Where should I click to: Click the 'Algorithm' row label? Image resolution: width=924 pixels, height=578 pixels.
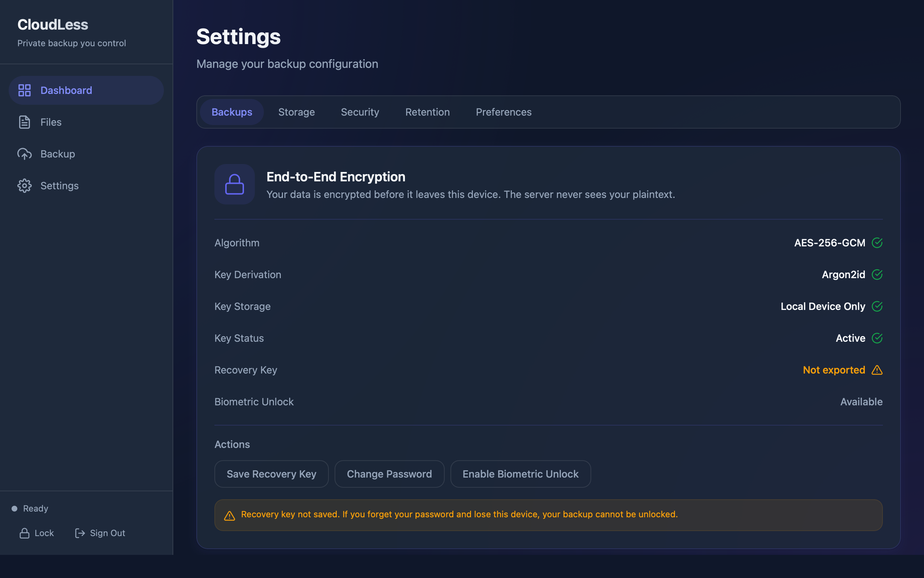237,243
